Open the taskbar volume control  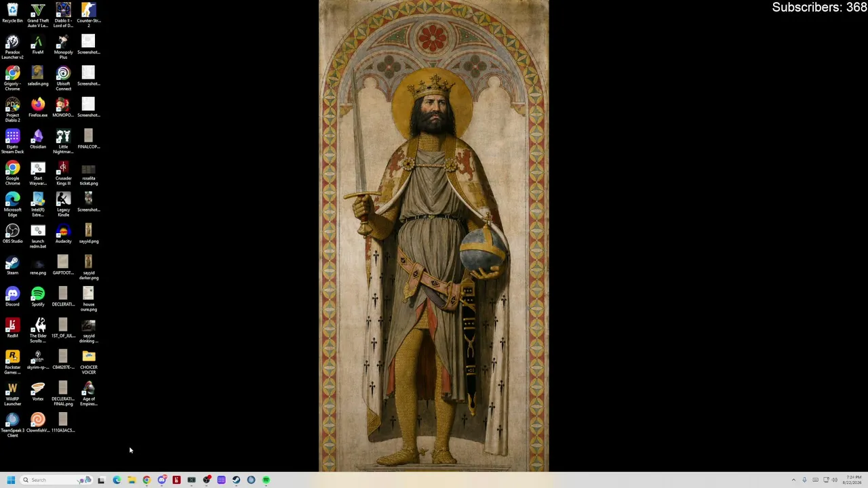[x=834, y=480]
